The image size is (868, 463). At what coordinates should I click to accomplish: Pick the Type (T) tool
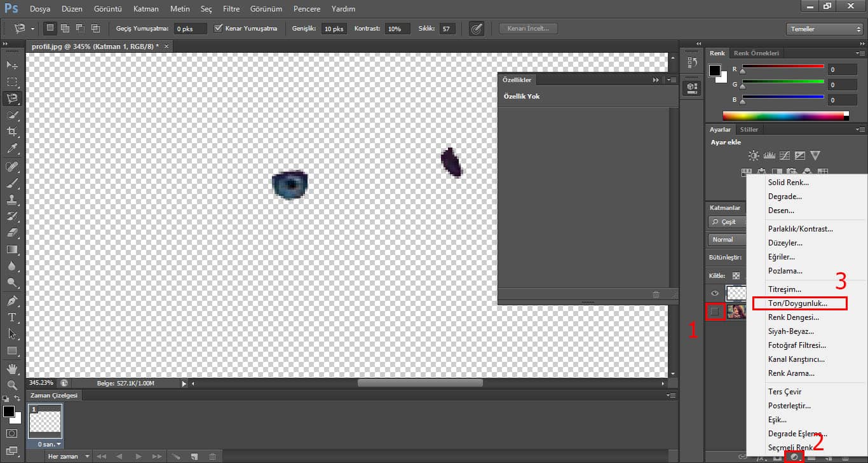tap(12, 317)
